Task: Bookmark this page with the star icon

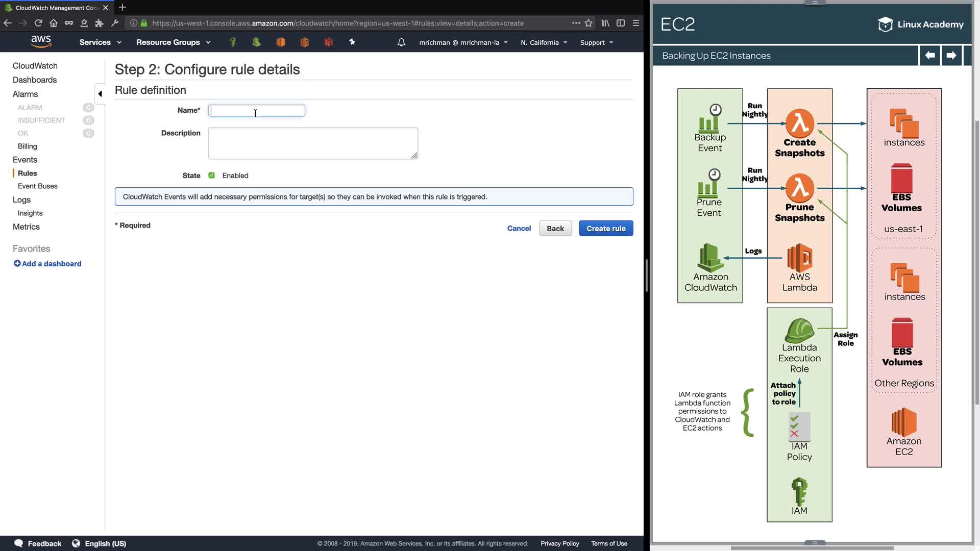Action: [x=589, y=23]
